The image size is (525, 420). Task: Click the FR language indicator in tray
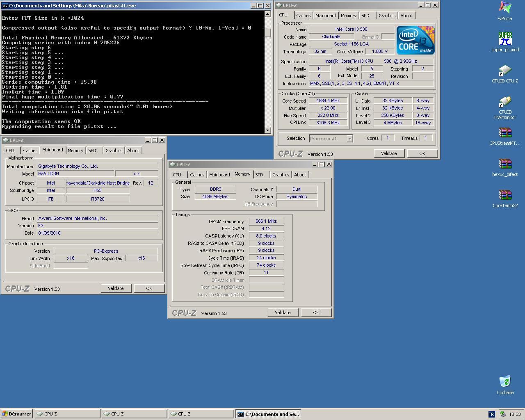[491, 414]
